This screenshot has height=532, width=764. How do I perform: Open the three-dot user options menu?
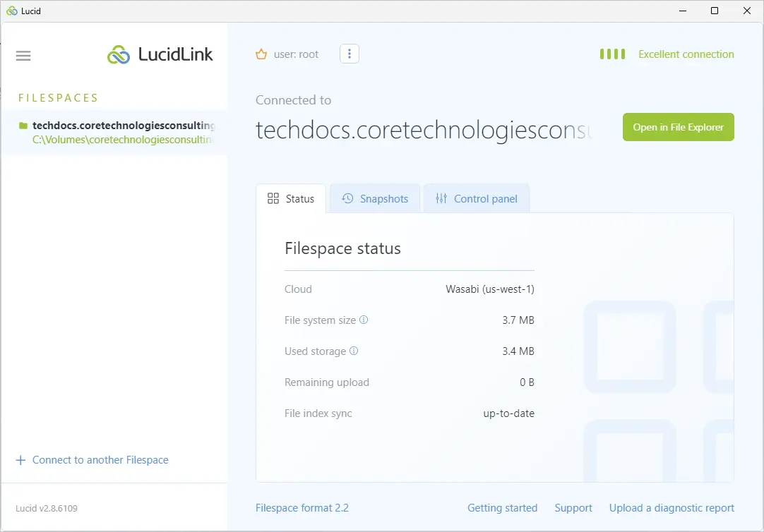350,54
